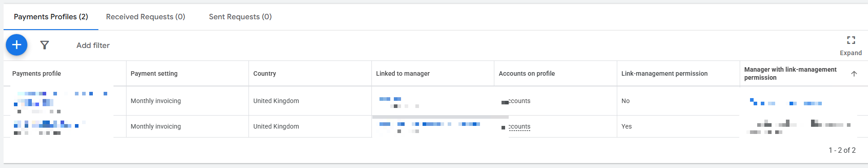Select the No link-management permission cell
This screenshot has width=868, height=168.
pos(678,101)
